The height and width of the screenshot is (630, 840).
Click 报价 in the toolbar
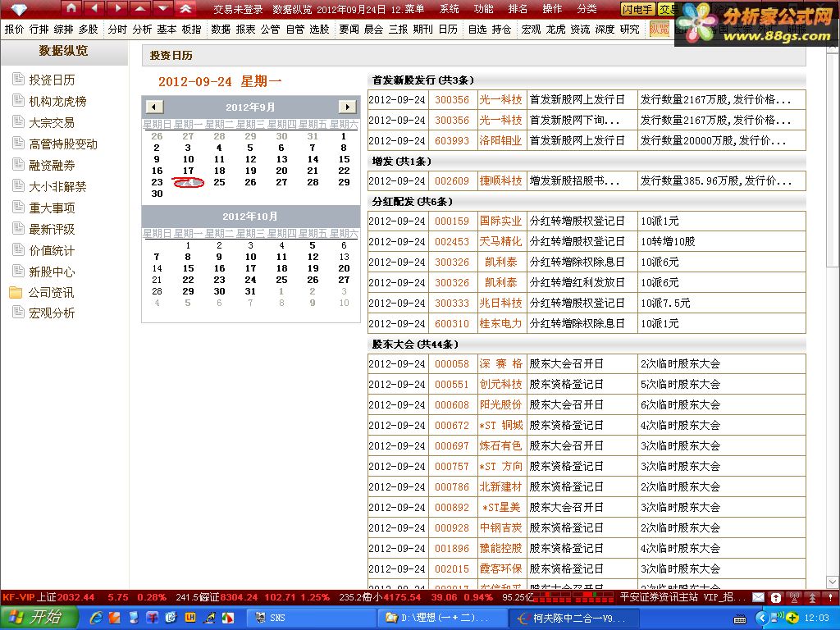(14, 30)
